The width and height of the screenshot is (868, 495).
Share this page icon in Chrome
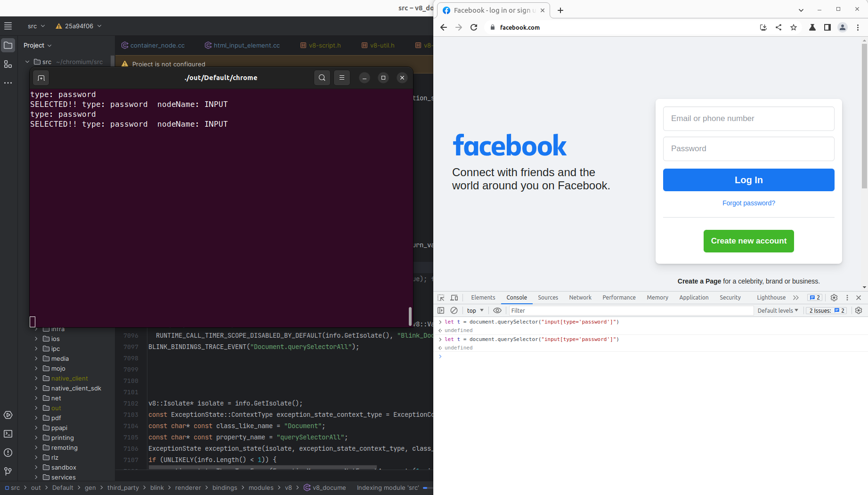coord(779,27)
